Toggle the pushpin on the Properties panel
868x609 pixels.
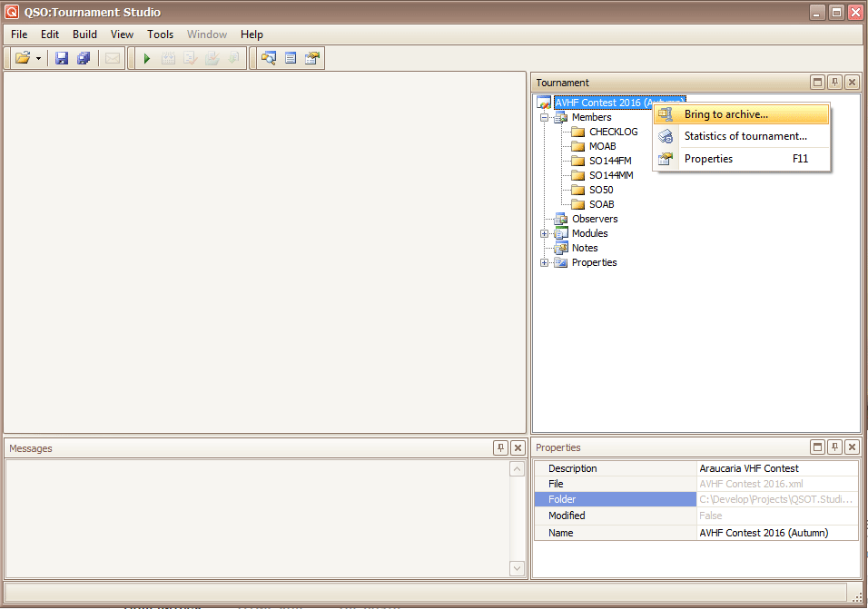pos(834,447)
